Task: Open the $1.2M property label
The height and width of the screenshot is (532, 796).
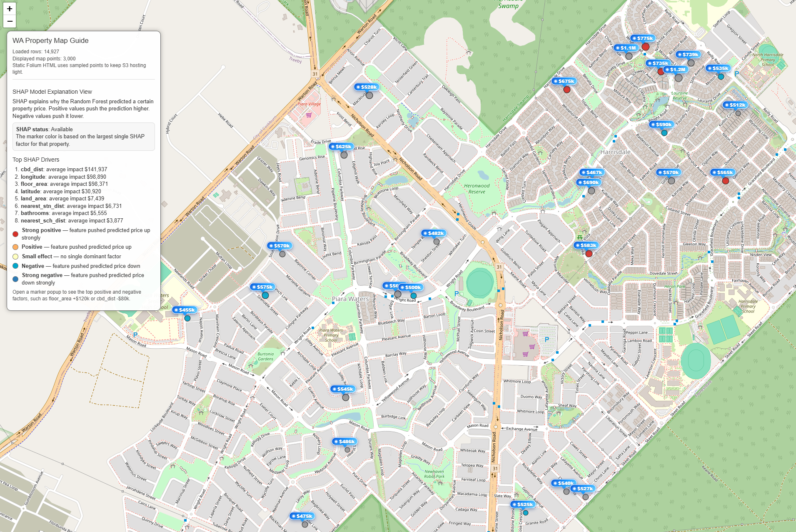Action: [675, 70]
